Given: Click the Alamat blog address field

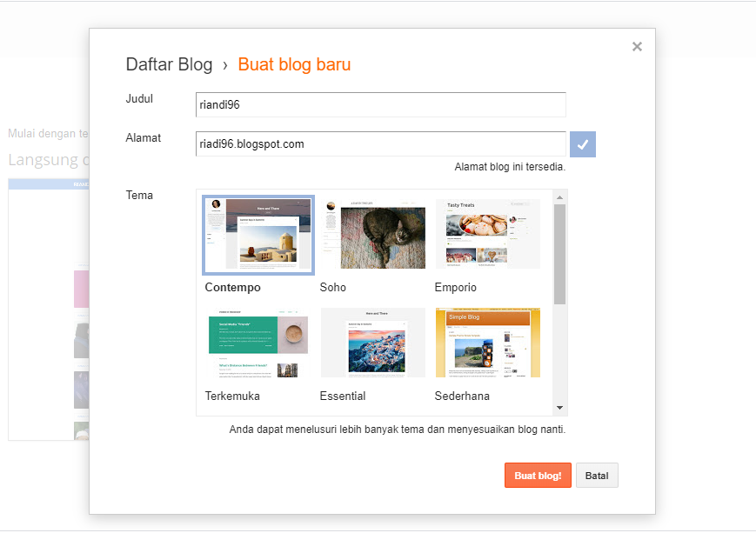Looking at the screenshot, I should (381, 144).
